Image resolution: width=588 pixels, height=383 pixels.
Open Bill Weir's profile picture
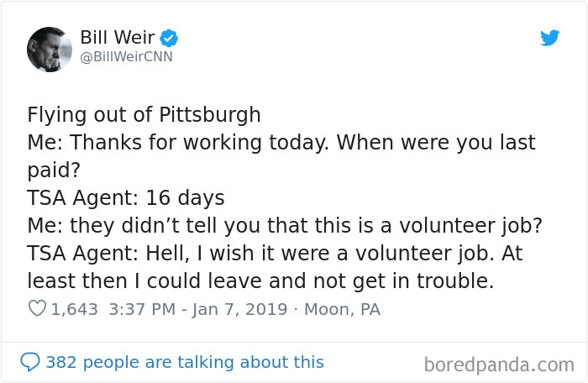coord(50,50)
